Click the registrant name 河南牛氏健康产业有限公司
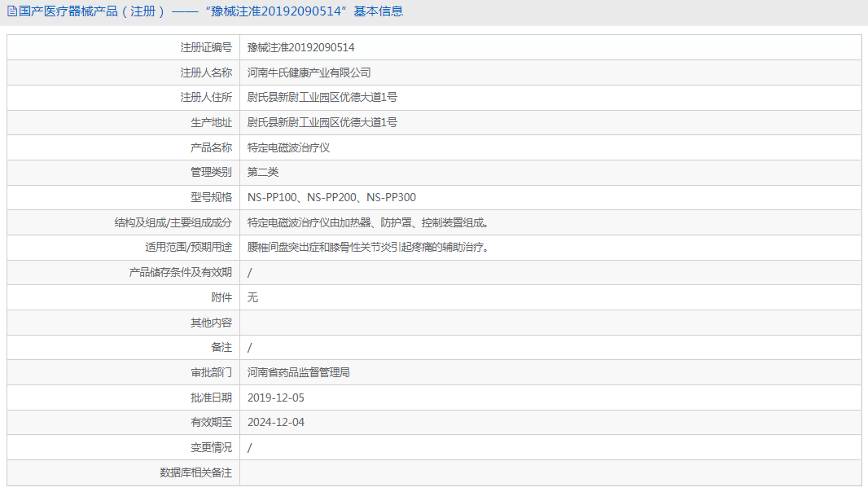The height and width of the screenshot is (492, 868). [313, 72]
